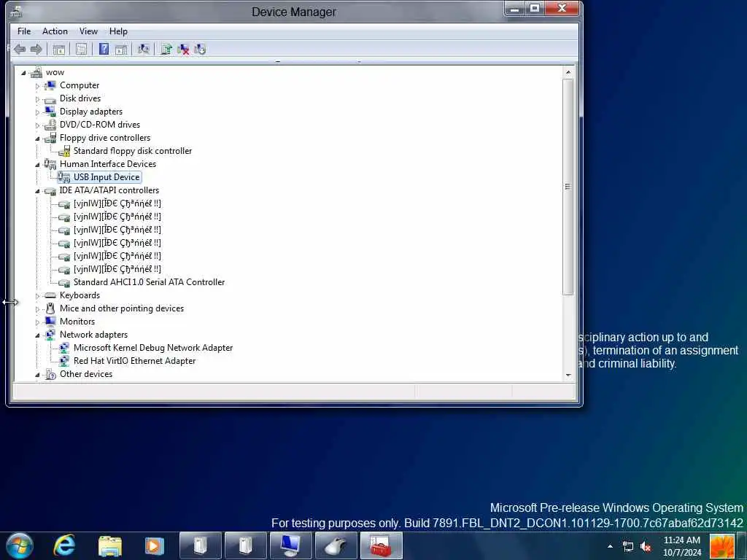The height and width of the screenshot is (560, 747).
Task: Click the Red Hat VirtIO Ethernet Adapter icon
Action: pos(64,361)
